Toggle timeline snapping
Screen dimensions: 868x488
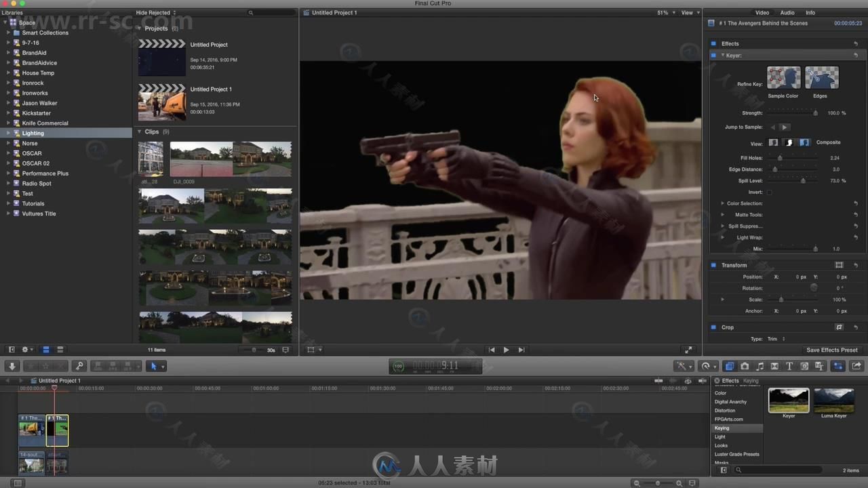702,381
